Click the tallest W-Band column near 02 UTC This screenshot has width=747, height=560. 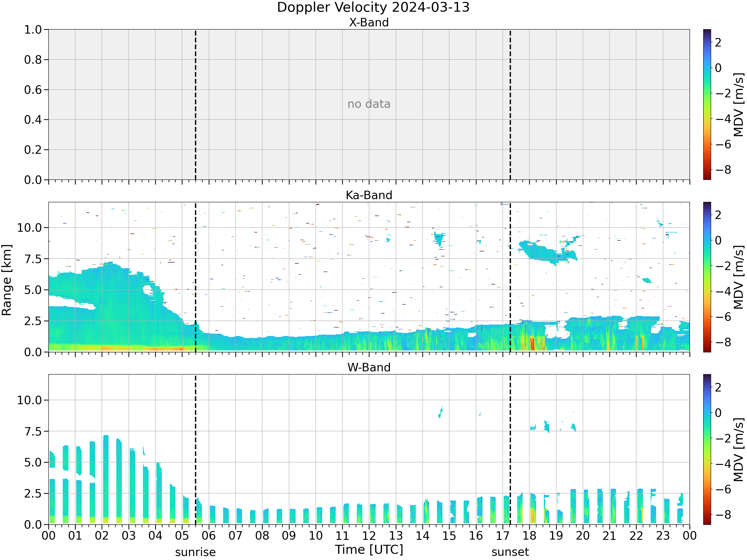(x=106, y=479)
